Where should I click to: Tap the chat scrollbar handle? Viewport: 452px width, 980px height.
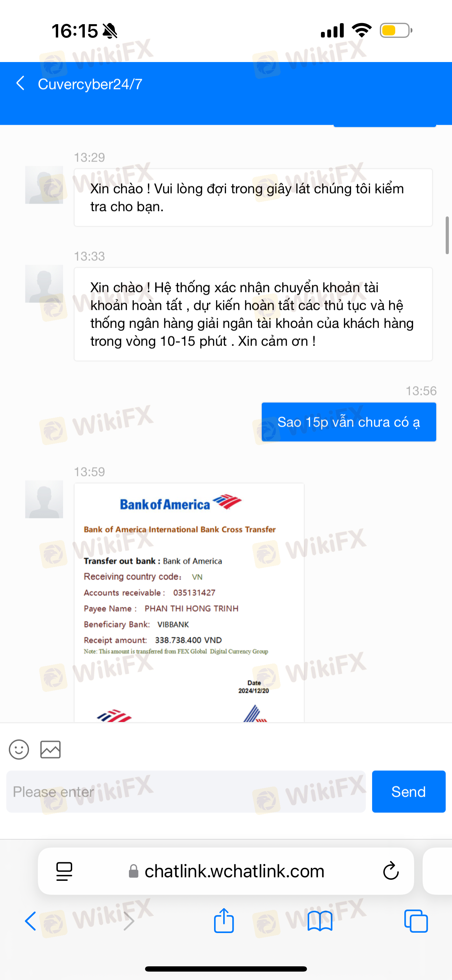[x=447, y=236]
